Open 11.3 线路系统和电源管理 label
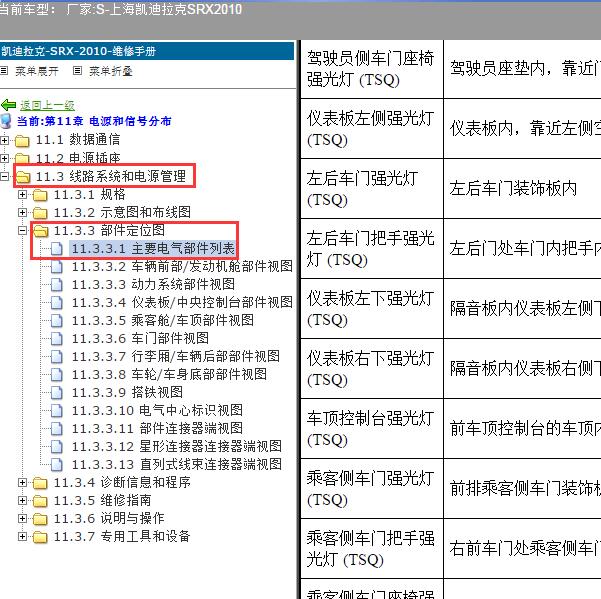 pos(111,176)
